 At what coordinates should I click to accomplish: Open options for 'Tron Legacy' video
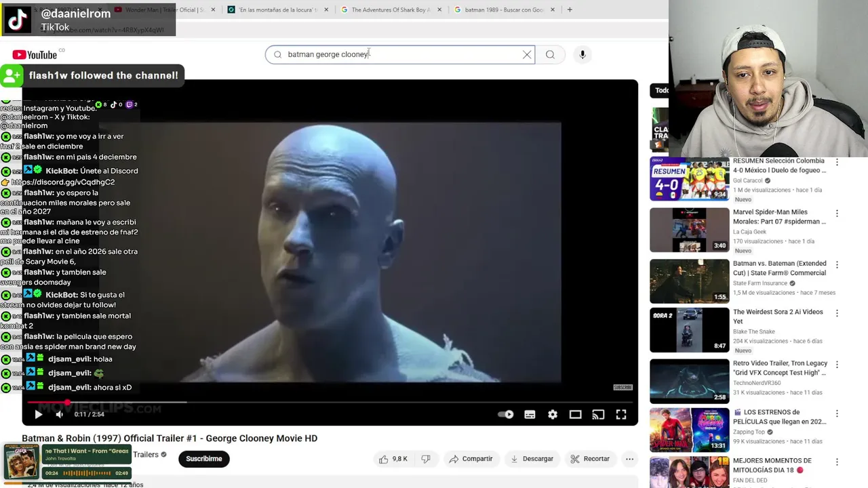(x=837, y=364)
